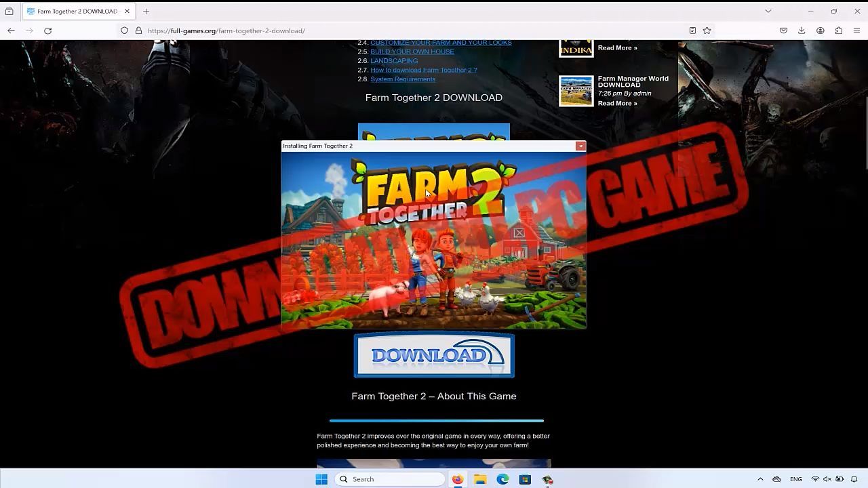Open Microsoft Edge from the taskbar
The image size is (868, 488).
click(502, 479)
